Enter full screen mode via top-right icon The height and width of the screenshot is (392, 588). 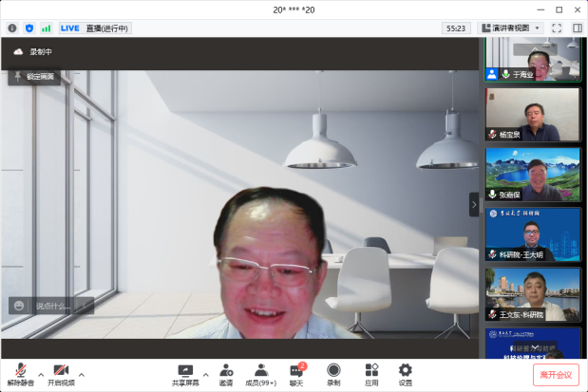pyautogui.click(x=557, y=28)
